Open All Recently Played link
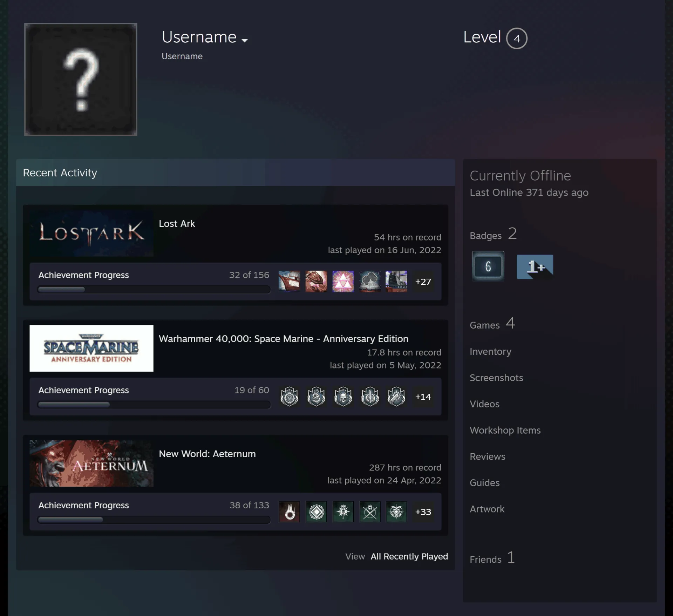The width and height of the screenshot is (673, 616). [409, 556]
